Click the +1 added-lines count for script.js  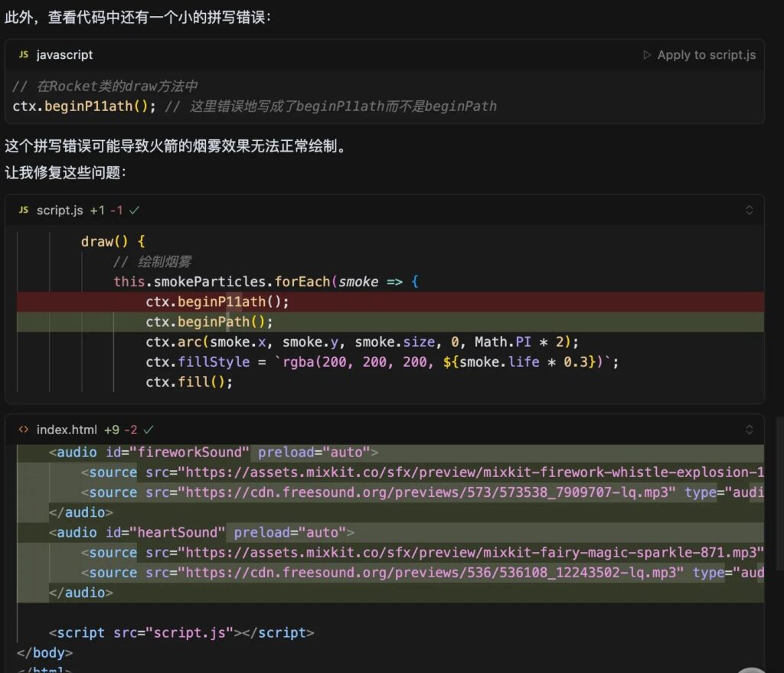click(97, 210)
